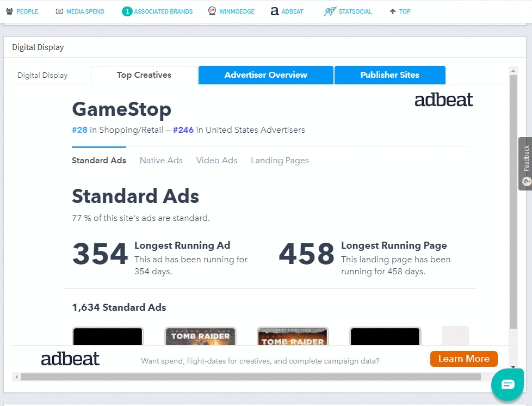The width and height of the screenshot is (532, 406).
Task: Switch to the Landing Pages sub-tab
Action: (x=280, y=160)
